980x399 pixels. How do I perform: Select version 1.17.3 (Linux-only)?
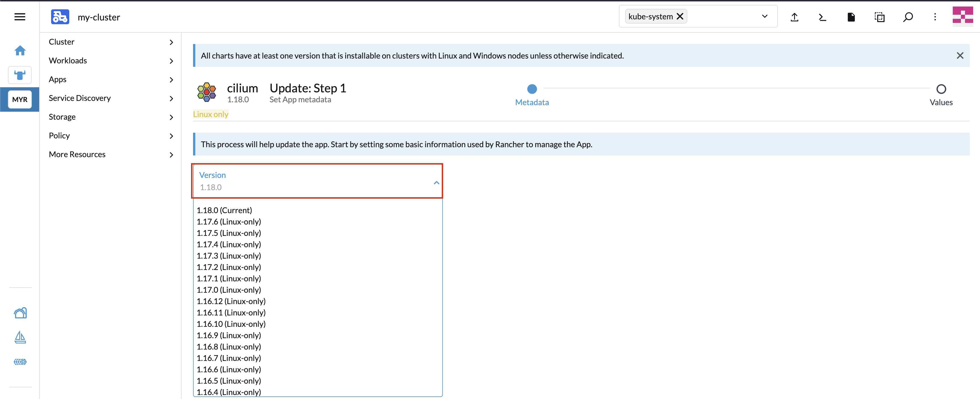click(318, 256)
